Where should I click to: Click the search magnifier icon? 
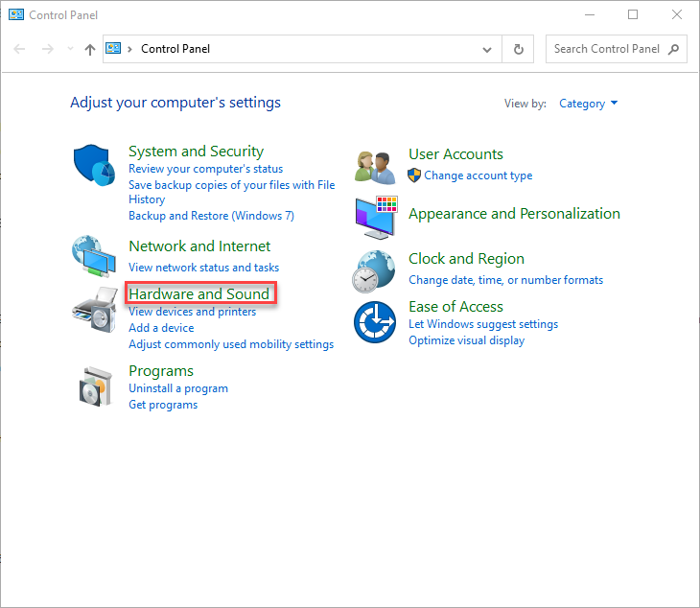674,49
